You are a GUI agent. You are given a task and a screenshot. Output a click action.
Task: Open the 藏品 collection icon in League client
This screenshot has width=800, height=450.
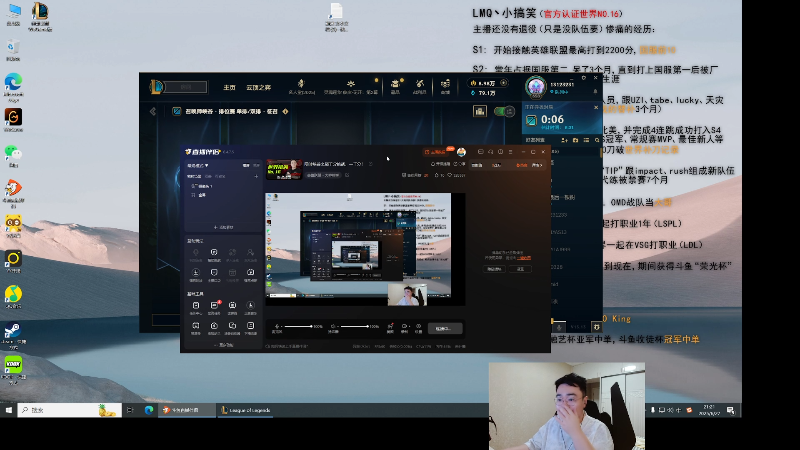[395, 85]
